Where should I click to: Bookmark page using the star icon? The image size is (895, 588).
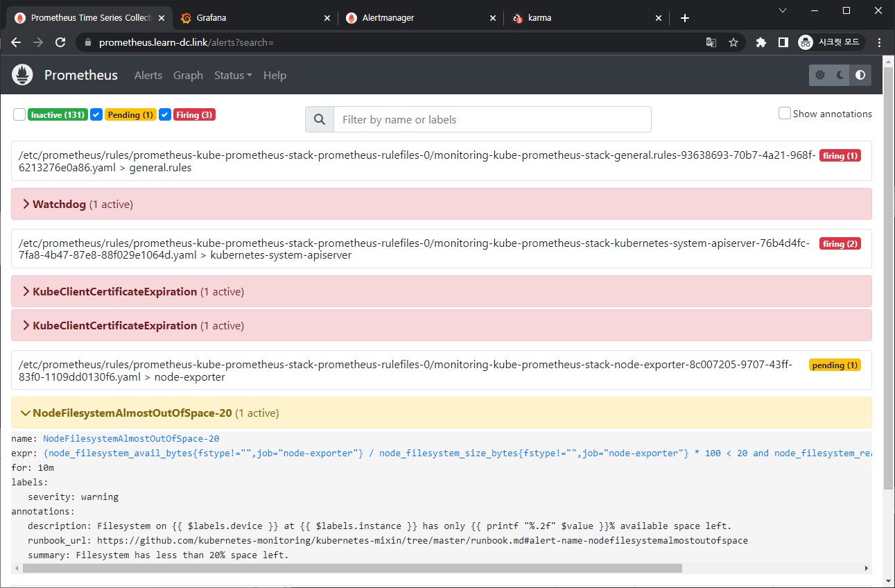(733, 42)
